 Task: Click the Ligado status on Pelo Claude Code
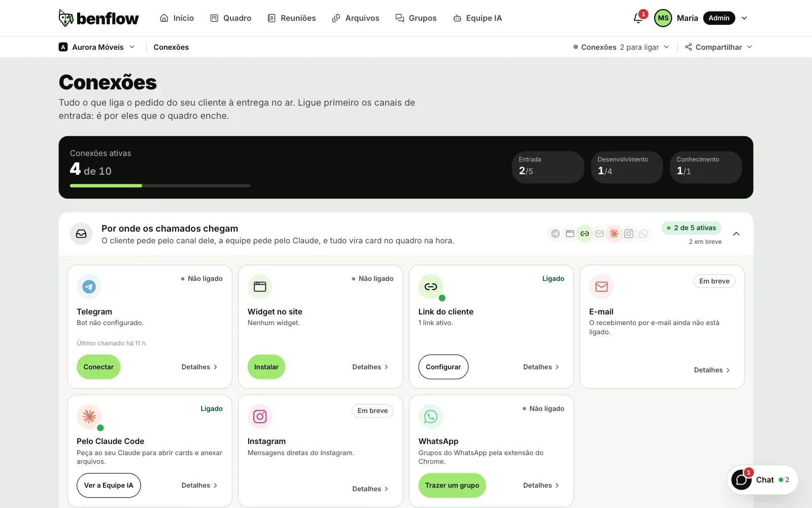(212, 408)
